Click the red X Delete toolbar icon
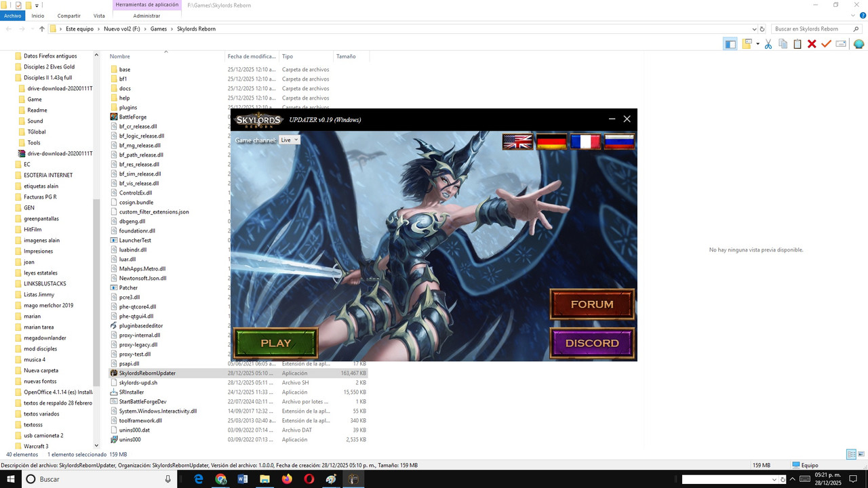Image resolution: width=868 pixels, height=488 pixels. (x=812, y=44)
